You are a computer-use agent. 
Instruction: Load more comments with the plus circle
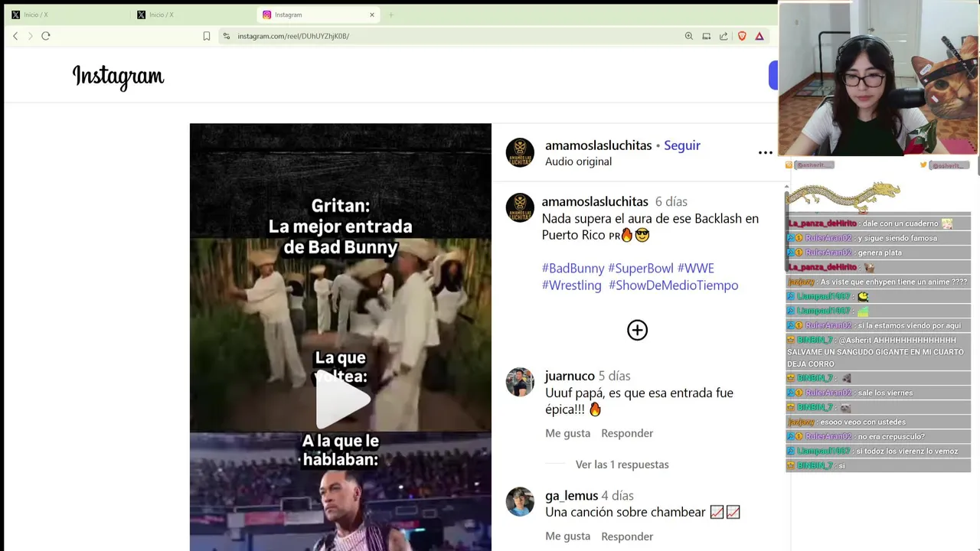637,330
